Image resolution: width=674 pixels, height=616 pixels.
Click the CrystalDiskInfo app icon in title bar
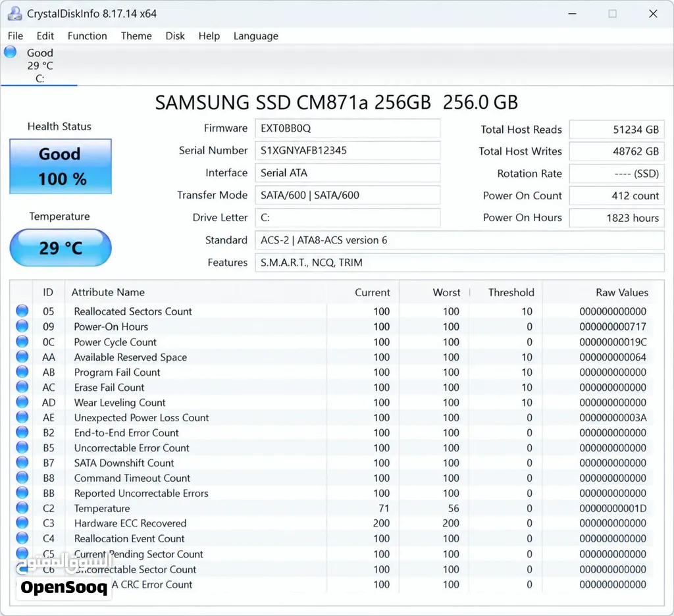coord(14,14)
